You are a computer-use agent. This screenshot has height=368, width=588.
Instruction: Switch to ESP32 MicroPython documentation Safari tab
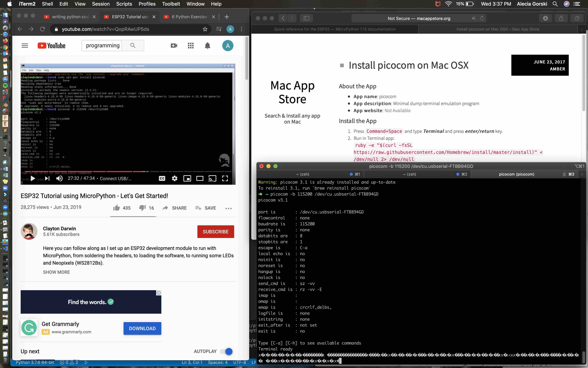pyautogui.click(x=335, y=29)
